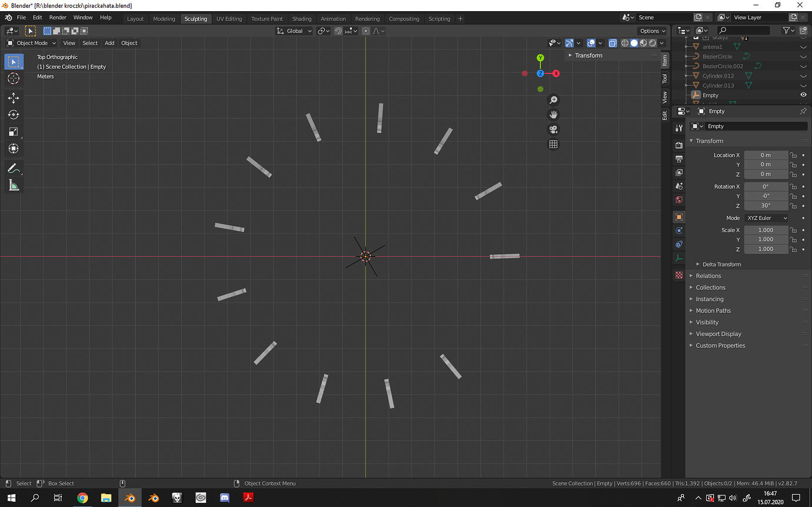Toggle X-ray display in viewport header

pyautogui.click(x=613, y=43)
